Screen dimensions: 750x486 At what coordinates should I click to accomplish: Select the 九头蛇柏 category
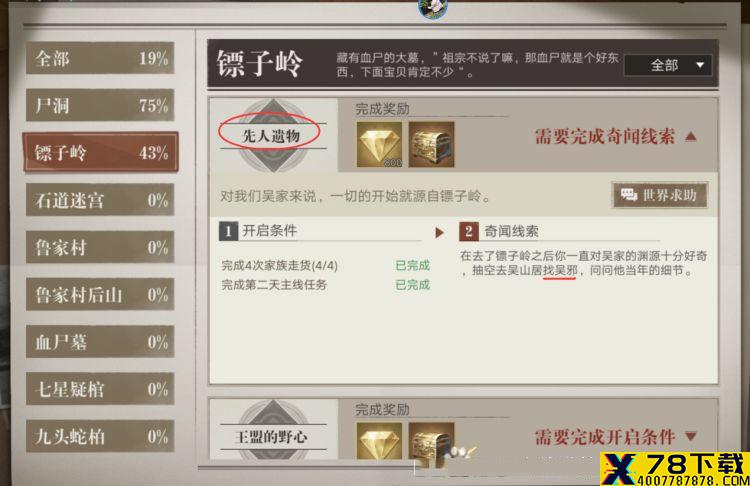coord(100,436)
